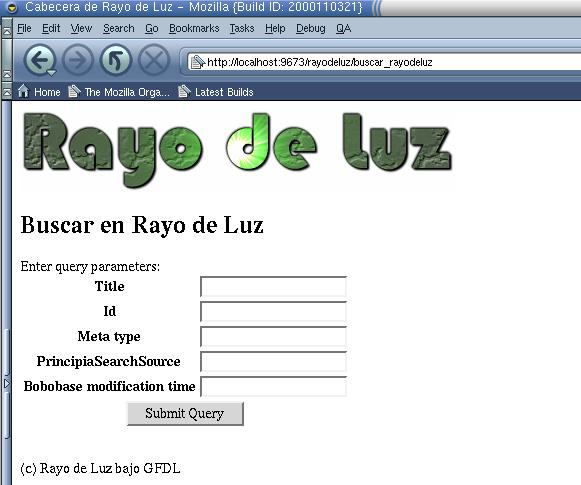Focus the Id input field
Viewport: 581px width, 485px height.
273,311
